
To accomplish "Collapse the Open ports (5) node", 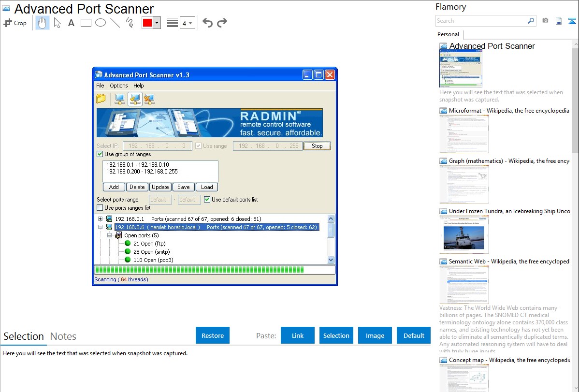I will click(110, 235).
